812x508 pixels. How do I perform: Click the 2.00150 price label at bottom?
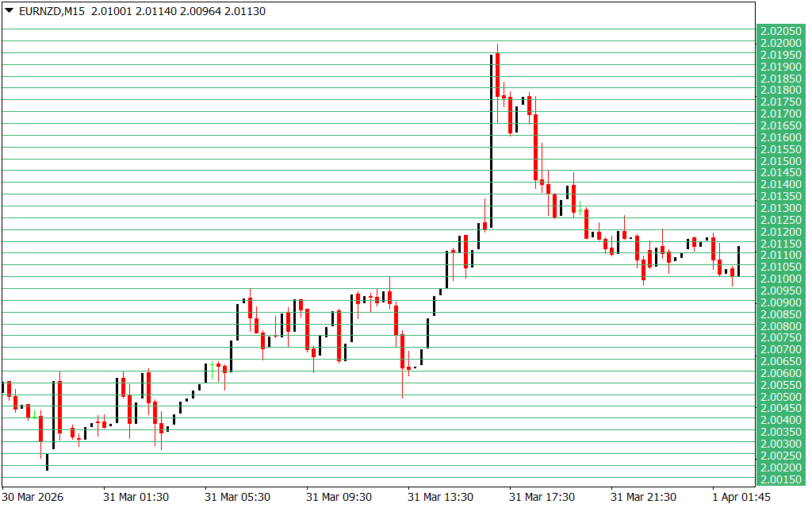coord(779,479)
